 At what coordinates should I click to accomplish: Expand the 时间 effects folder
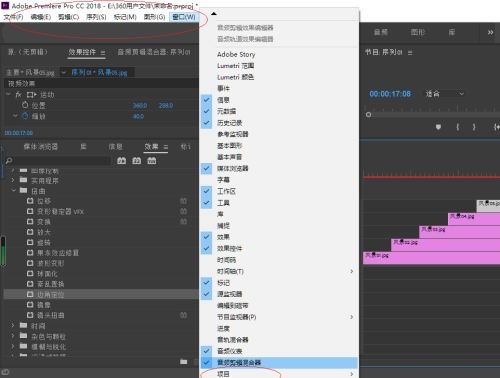(13, 325)
